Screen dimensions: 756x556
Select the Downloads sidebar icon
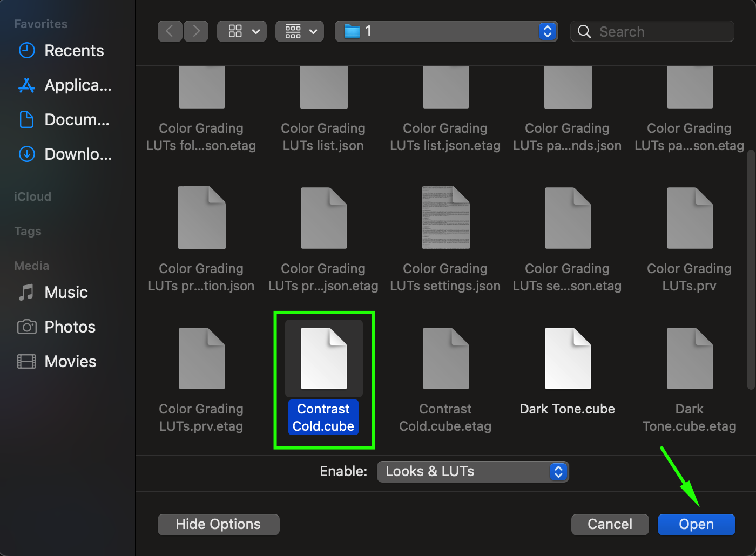(26, 154)
